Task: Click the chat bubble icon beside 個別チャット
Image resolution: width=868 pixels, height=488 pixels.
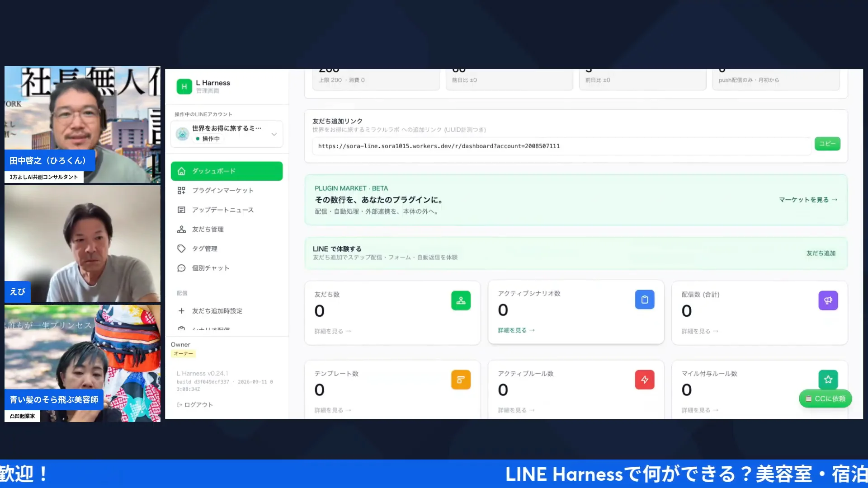Action: coord(181,268)
